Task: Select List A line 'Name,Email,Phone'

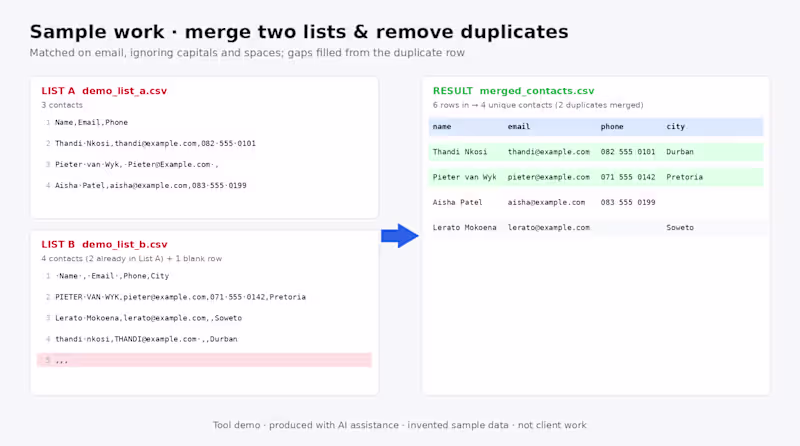Action: [x=91, y=122]
